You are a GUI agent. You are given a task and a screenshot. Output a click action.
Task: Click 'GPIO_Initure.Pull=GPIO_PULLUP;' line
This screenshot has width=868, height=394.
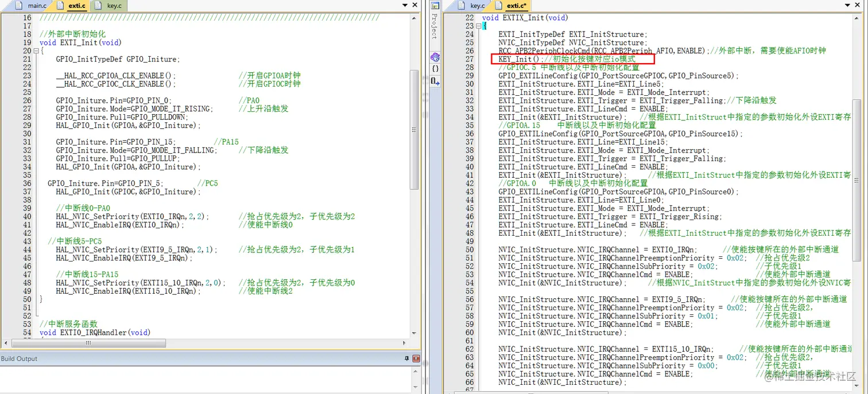pos(118,158)
